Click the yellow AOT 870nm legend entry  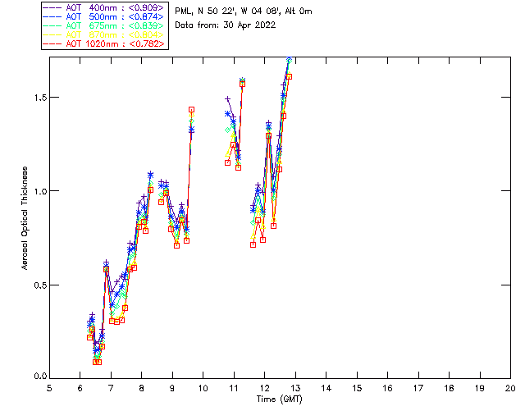[x=103, y=34]
